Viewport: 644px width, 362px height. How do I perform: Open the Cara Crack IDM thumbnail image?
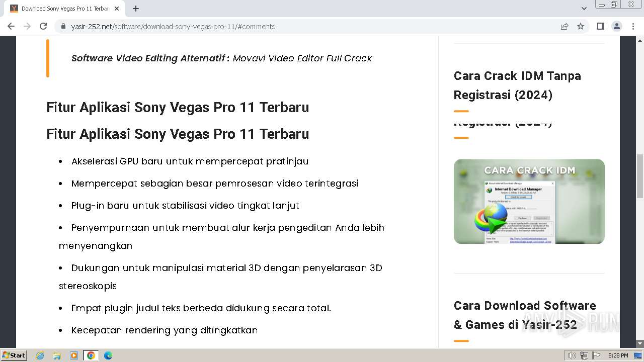[529, 202]
